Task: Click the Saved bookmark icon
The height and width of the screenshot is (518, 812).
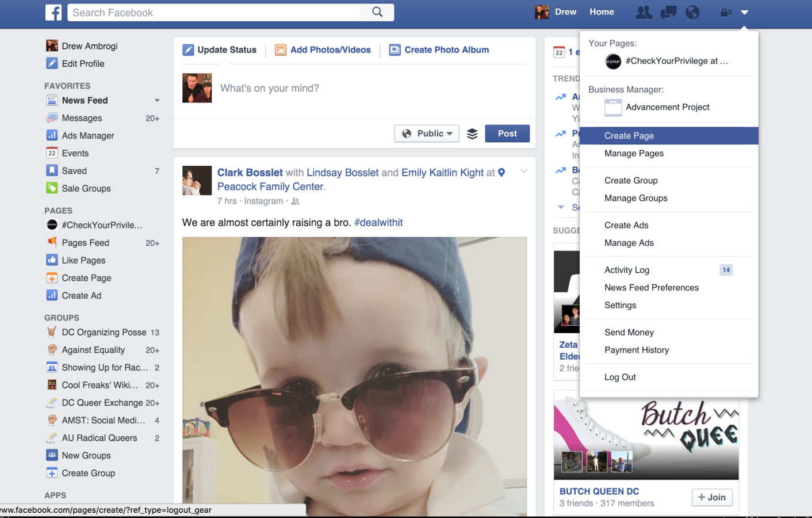Action: coord(52,170)
